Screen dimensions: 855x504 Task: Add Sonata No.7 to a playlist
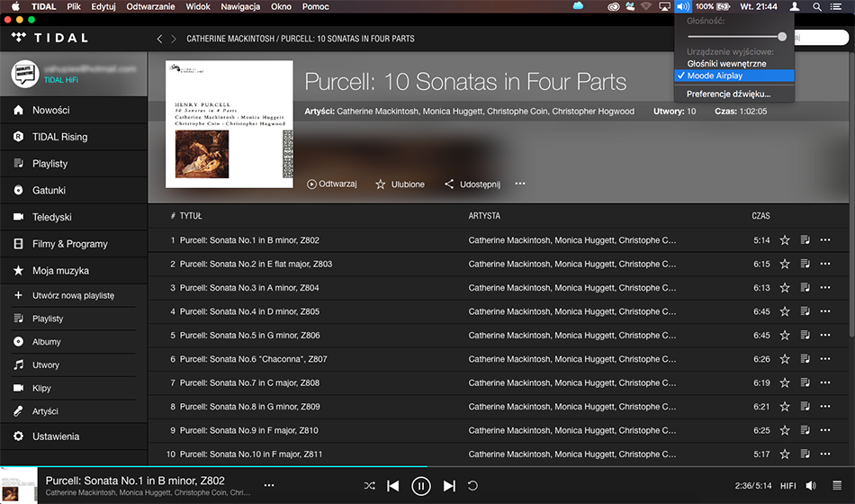click(805, 382)
